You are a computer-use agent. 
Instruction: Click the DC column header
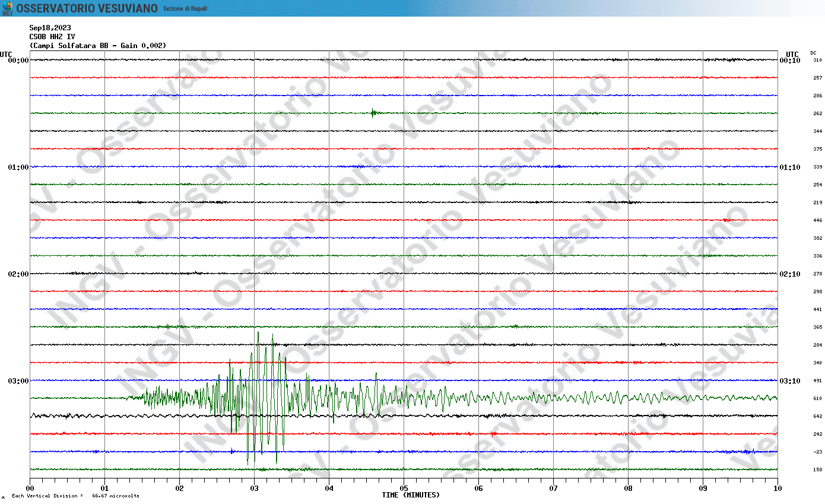[813, 53]
